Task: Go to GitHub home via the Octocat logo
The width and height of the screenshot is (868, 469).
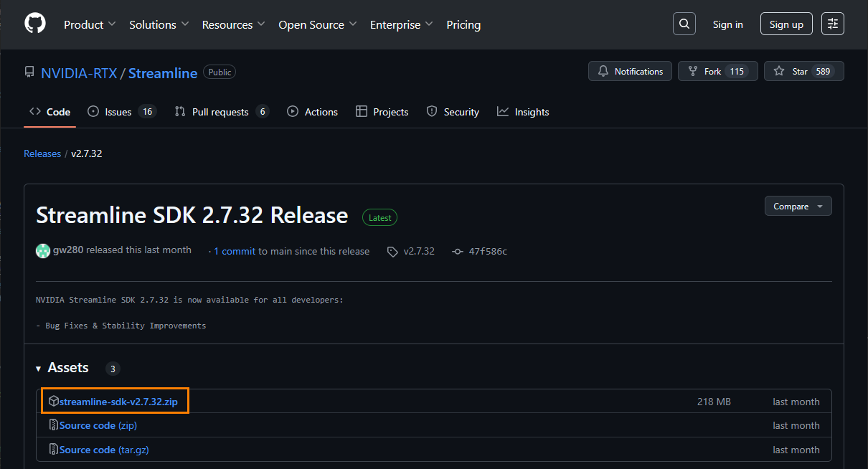Action: point(35,24)
